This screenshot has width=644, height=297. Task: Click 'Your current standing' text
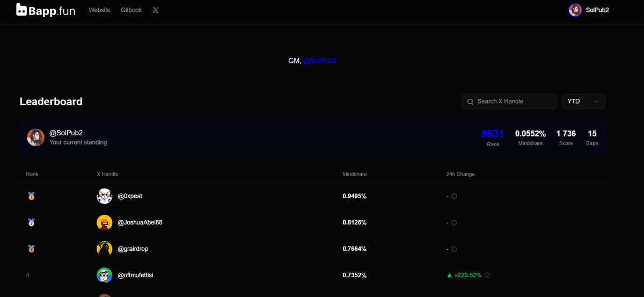78,142
